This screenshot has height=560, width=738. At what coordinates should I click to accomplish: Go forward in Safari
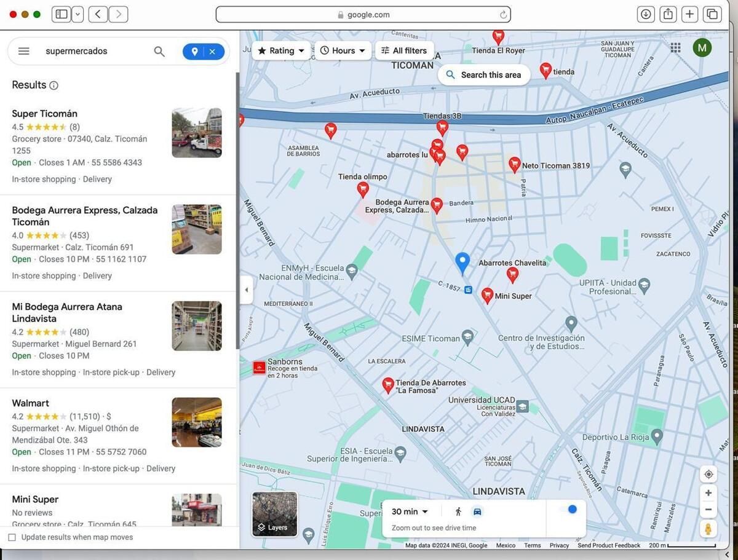pos(119,14)
